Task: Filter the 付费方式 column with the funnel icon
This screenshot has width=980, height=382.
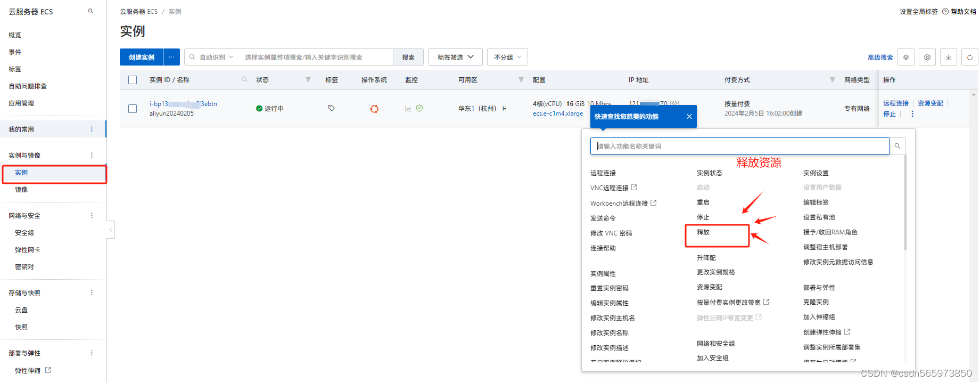Action: [832, 79]
